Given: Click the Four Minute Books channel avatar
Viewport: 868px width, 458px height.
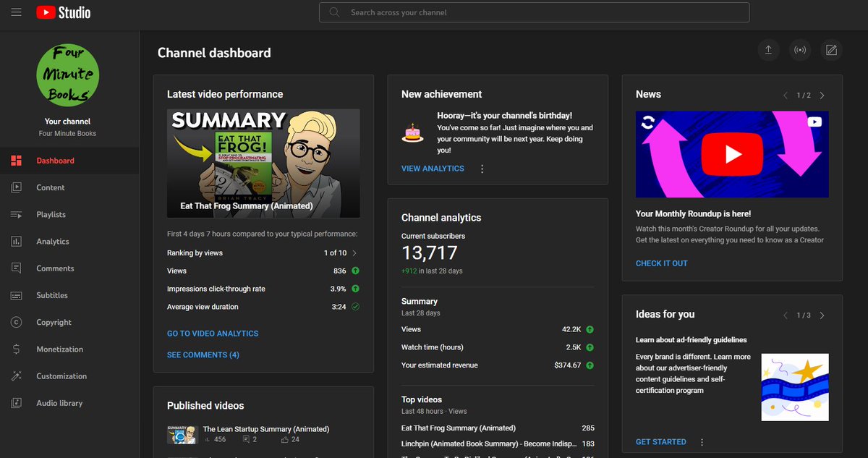Looking at the screenshot, I should click(x=68, y=75).
